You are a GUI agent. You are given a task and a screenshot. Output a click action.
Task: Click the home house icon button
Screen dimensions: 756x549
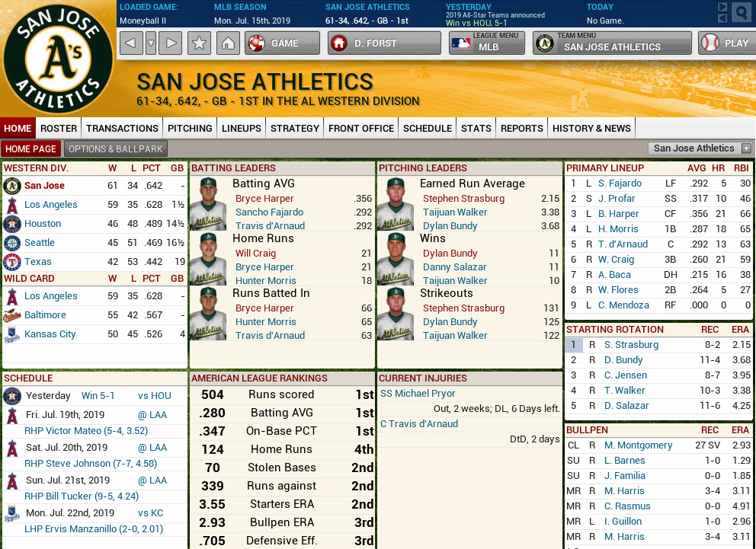pyautogui.click(x=228, y=43)
